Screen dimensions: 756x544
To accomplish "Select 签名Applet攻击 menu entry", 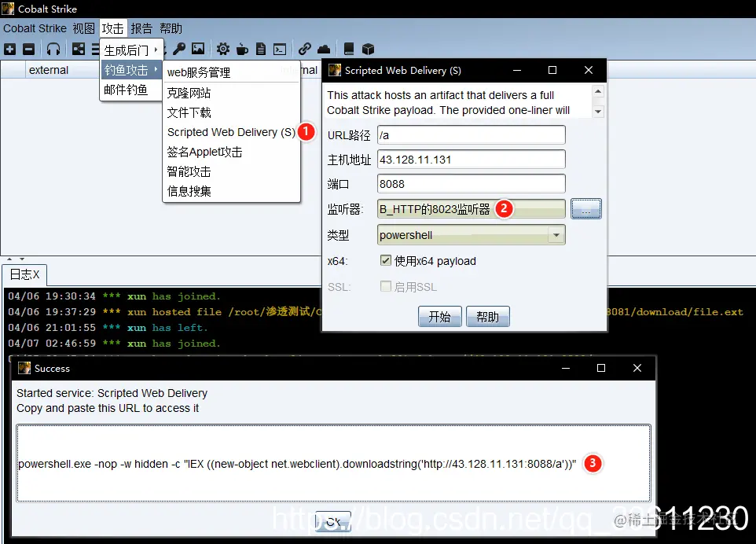I will pyautogui.click(x=231, y=152).
